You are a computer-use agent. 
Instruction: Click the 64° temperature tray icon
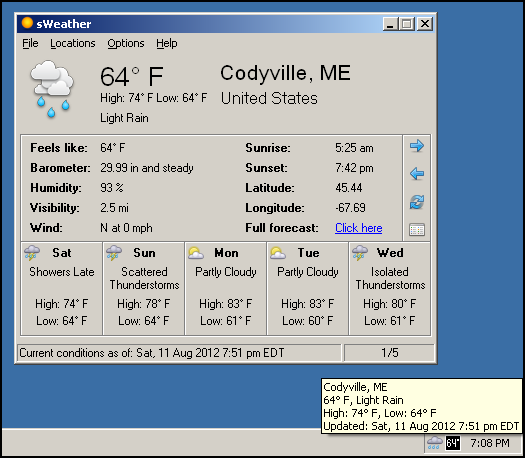453,443
